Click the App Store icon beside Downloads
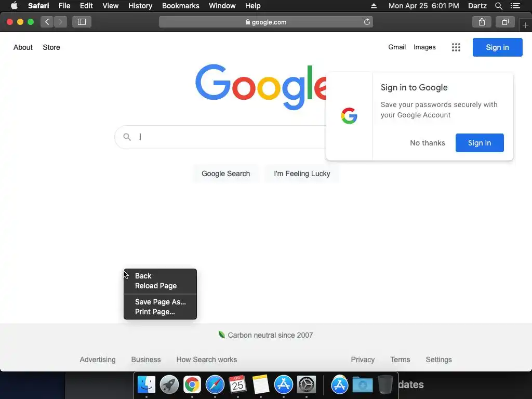 340,384
